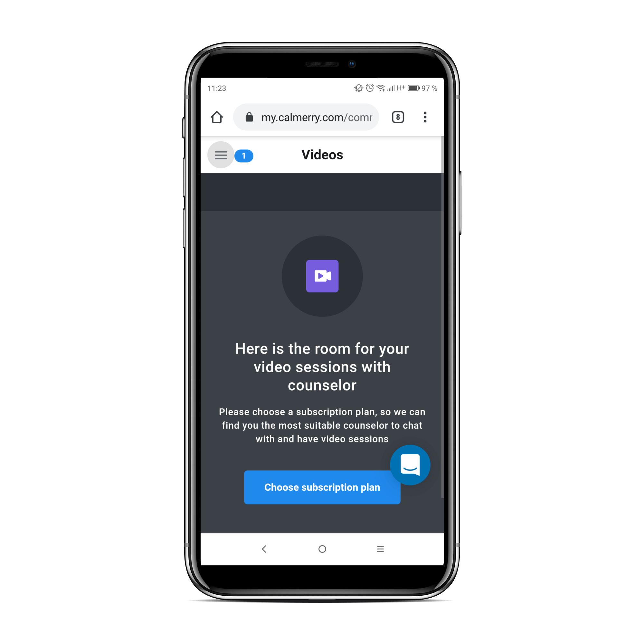Screen dimensions: 644x644
Task: Open the hamburger menu
Action: point(221,155)
